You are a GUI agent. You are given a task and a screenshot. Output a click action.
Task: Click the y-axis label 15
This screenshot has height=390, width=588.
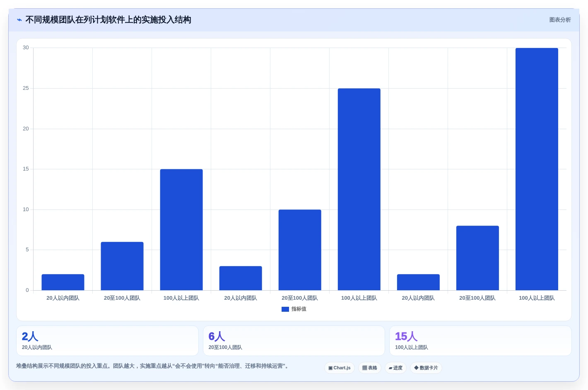(26, 169)
